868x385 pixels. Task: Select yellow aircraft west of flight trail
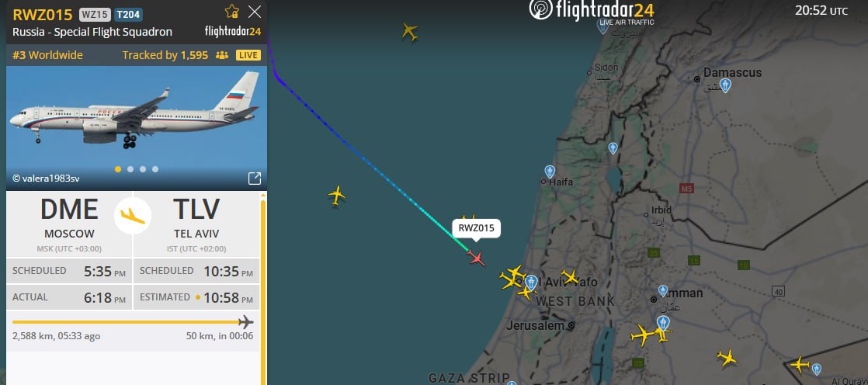[337, 196]
